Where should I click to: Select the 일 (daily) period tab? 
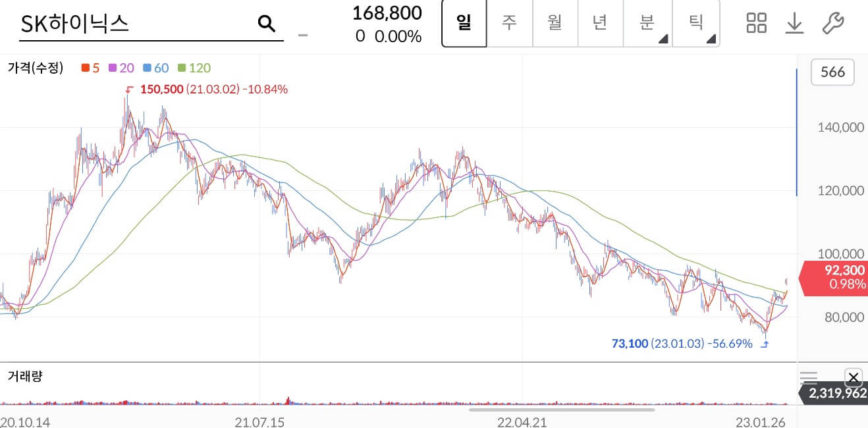[464, 23]
